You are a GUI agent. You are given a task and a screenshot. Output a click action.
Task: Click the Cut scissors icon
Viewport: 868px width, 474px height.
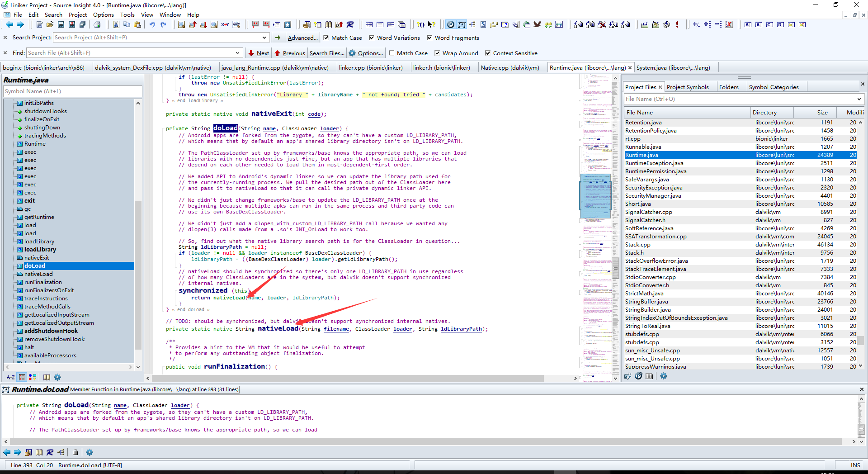(x=116, y=24)
